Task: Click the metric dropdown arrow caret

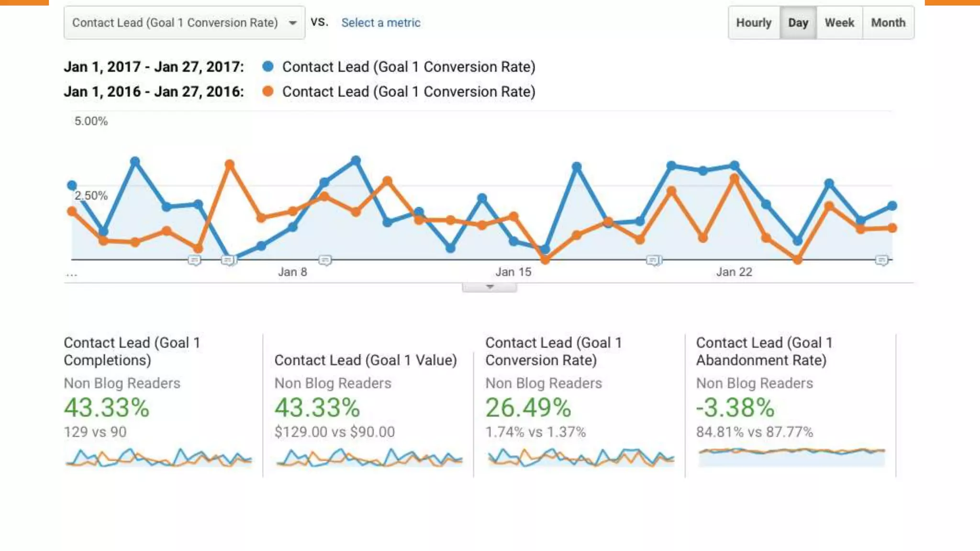Action: coord(293,23)
